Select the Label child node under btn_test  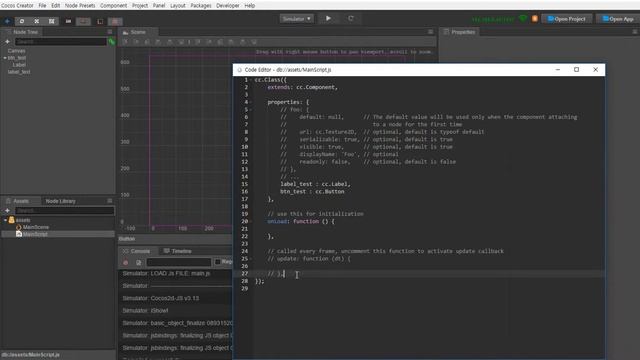pos(19,65)
